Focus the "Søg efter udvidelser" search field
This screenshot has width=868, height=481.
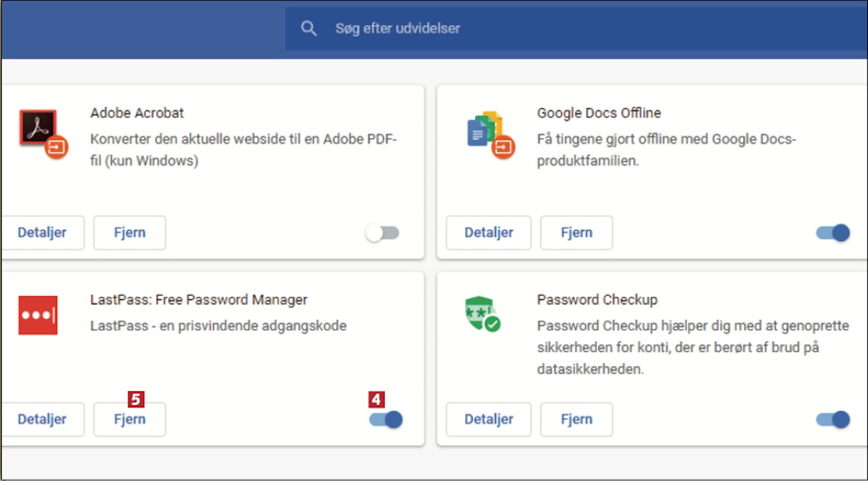pos(576,28)
